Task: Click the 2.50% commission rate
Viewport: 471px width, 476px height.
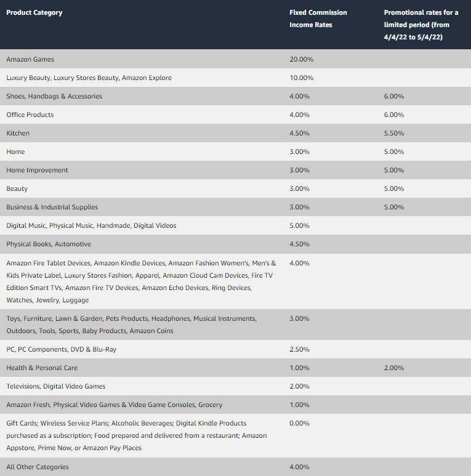Action: [x=299, y=349]
